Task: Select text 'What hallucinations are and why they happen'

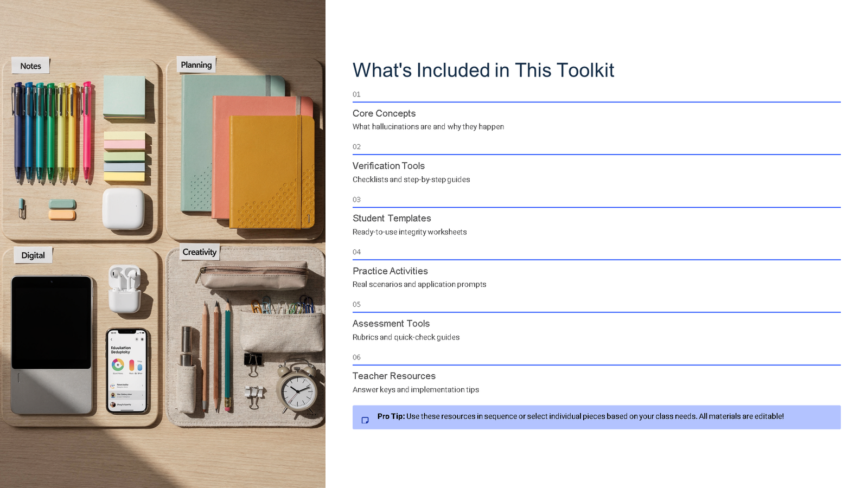Action: tap(428, 127)
